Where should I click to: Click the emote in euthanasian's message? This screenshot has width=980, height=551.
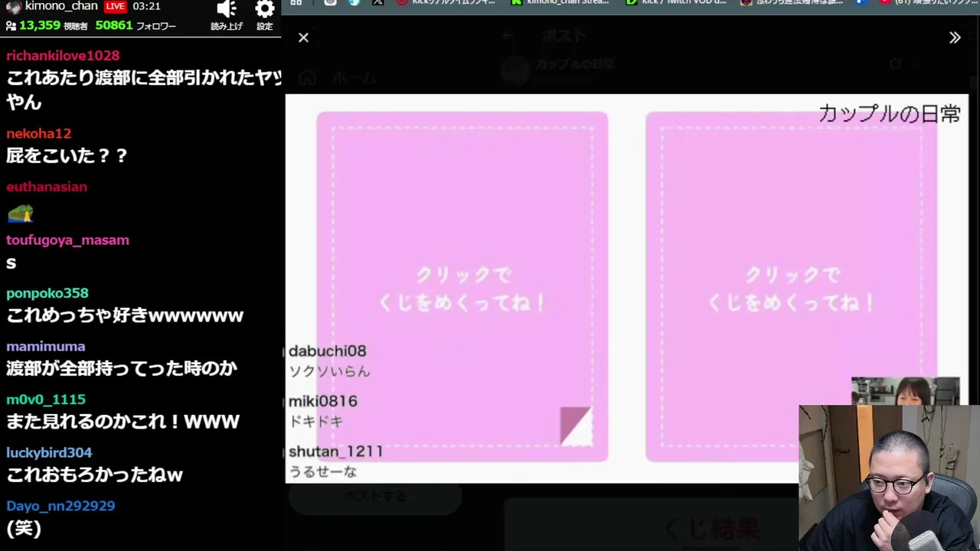click(20, 214)
